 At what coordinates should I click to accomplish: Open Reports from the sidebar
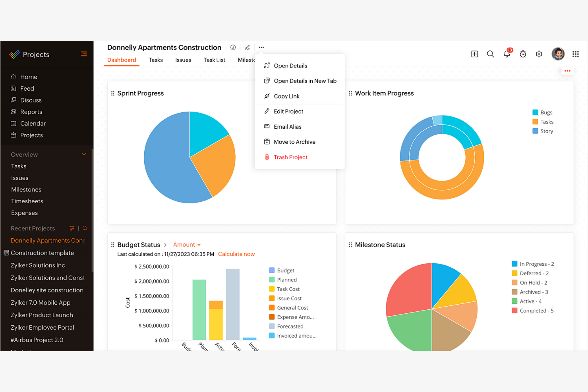31,112
